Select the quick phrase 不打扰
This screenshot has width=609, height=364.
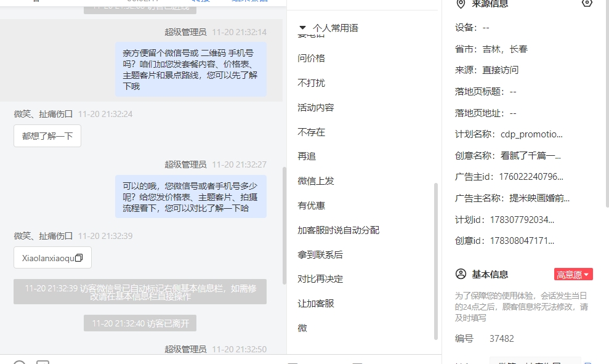coord(311,83)
